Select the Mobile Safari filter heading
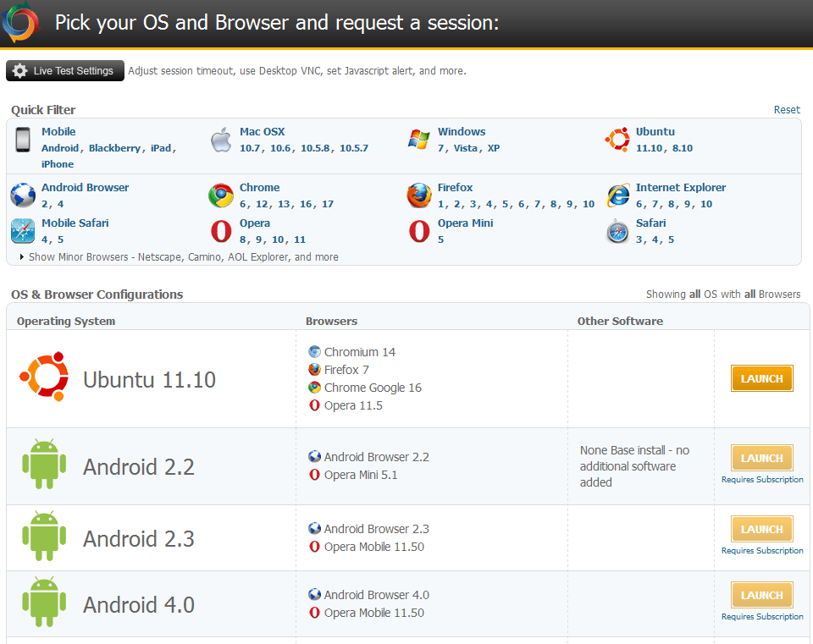The width and height of the screenshot is (813, 644). (x=75, y=223)
